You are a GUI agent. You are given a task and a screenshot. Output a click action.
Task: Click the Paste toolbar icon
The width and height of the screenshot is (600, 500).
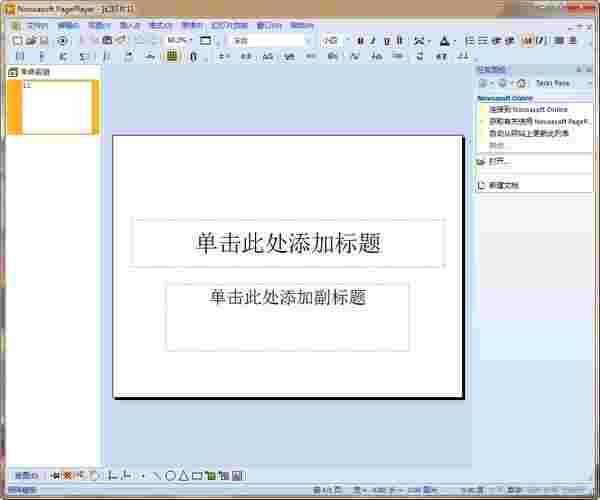(108, 40)
